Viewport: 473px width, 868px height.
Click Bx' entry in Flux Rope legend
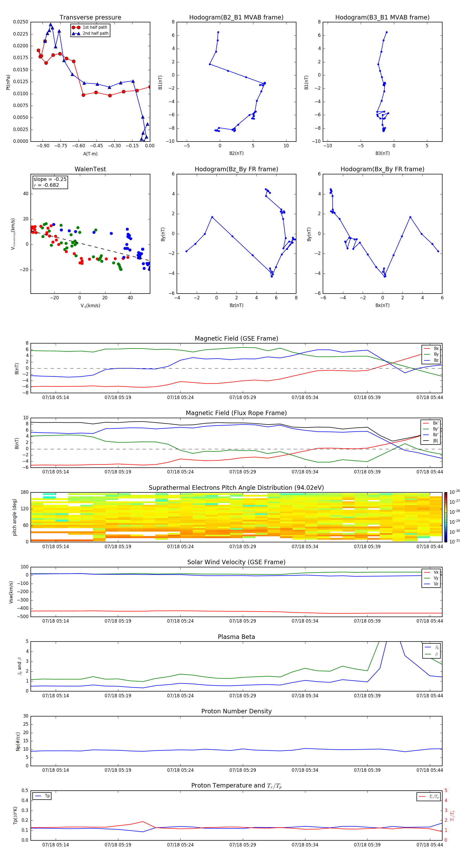431,423
